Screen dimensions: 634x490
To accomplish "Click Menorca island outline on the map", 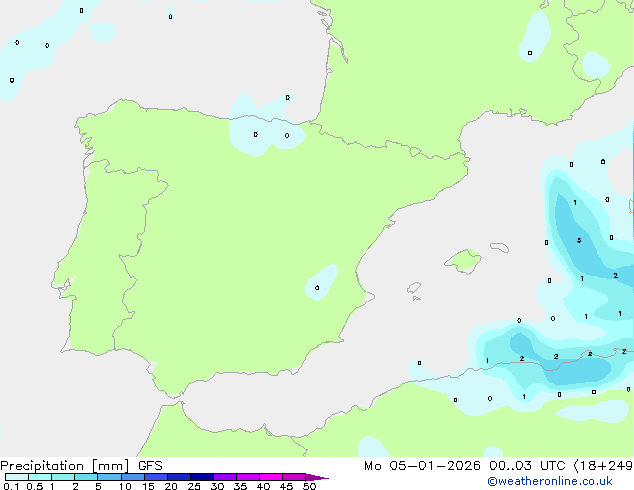I will (x=499, y=247).
